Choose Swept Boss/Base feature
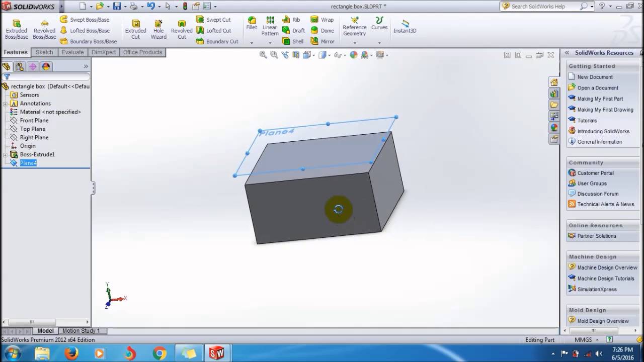Screen dimensions: 644x362 tap(85, 20)
